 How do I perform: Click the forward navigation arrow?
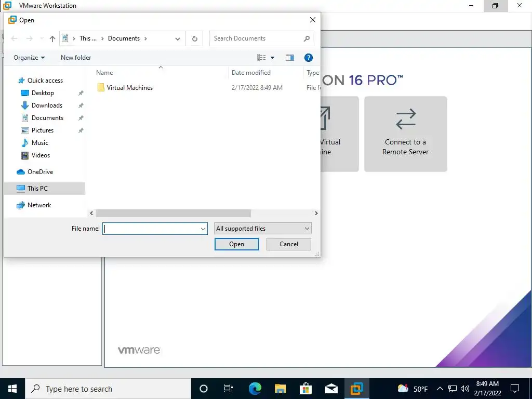(30, 38)
